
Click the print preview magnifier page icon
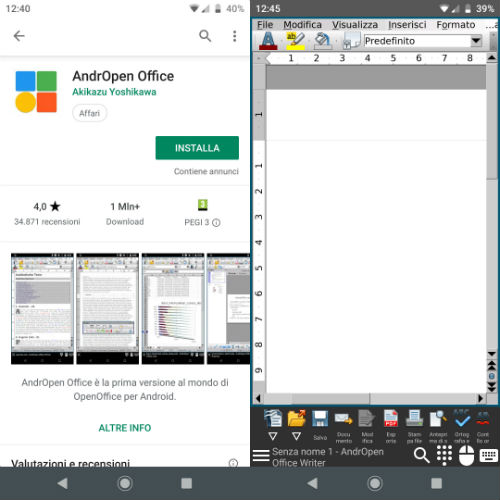click(438, 418)
